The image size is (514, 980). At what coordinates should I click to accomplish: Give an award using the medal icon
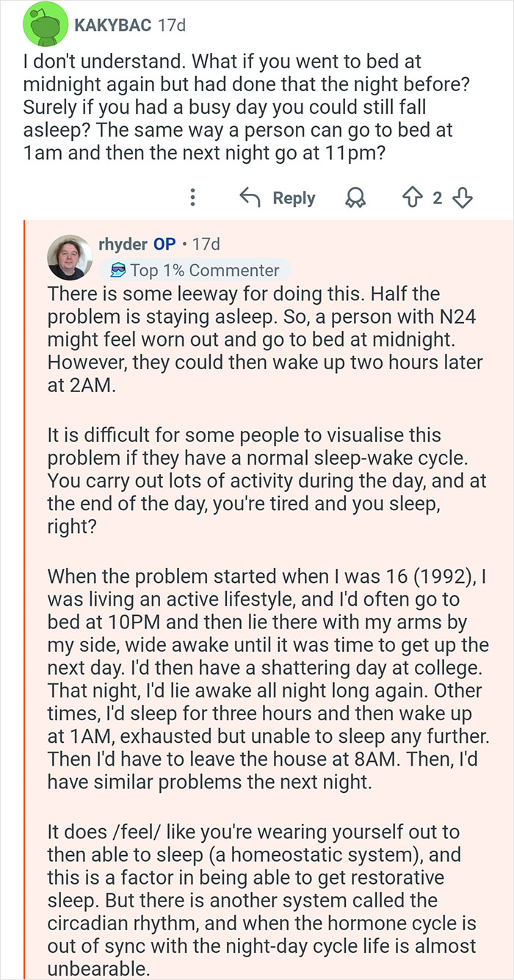(x=357, y=197)
